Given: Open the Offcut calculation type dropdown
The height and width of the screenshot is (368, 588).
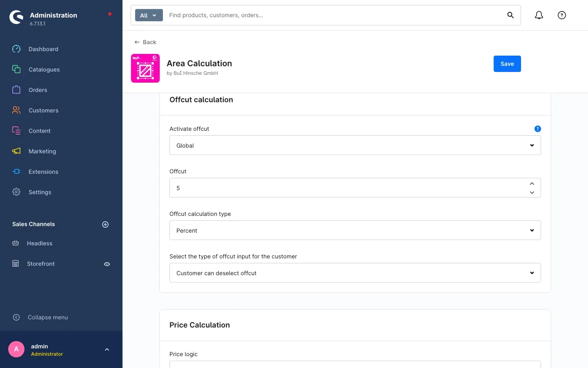Looking at the screenshot, I should point(355,230).
